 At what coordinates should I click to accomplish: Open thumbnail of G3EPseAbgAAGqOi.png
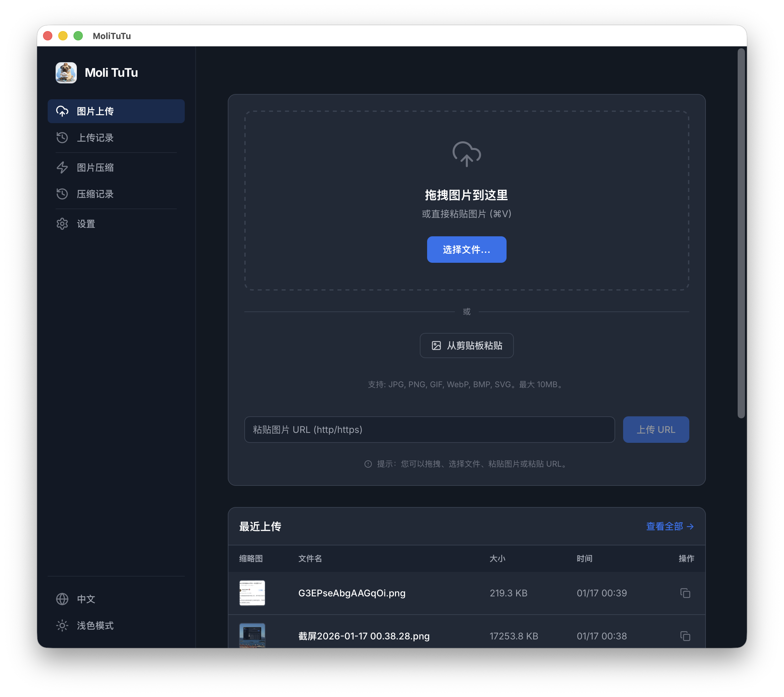[x=252, y=593]
